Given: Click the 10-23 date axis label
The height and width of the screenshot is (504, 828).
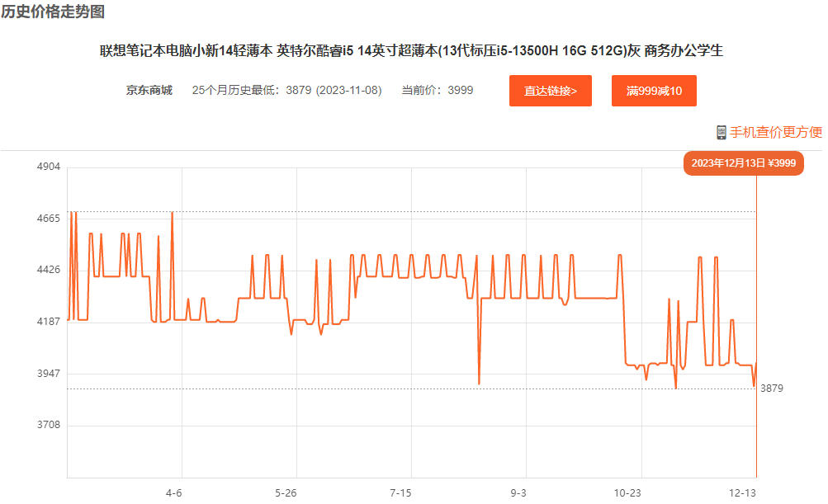Looking at the screenshot, I should [627, 493].
